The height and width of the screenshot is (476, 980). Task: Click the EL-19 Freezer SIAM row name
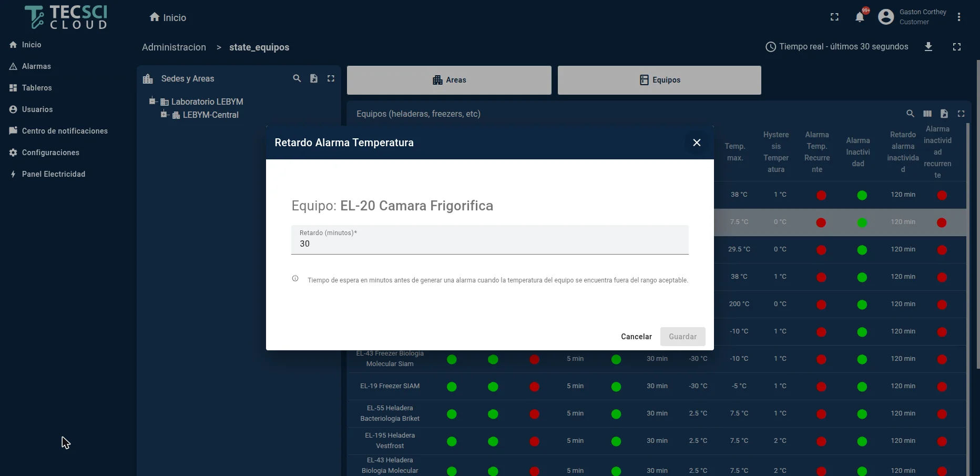390,386
